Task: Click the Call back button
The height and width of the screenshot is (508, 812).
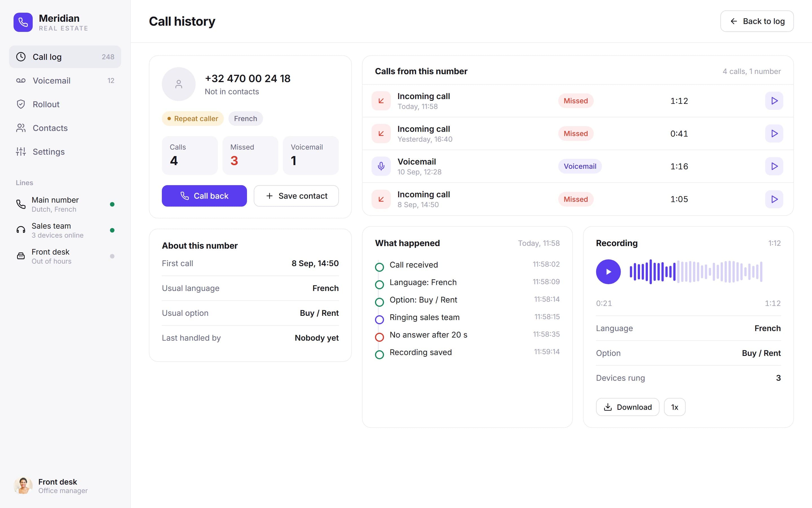Action: pos(204,196)
